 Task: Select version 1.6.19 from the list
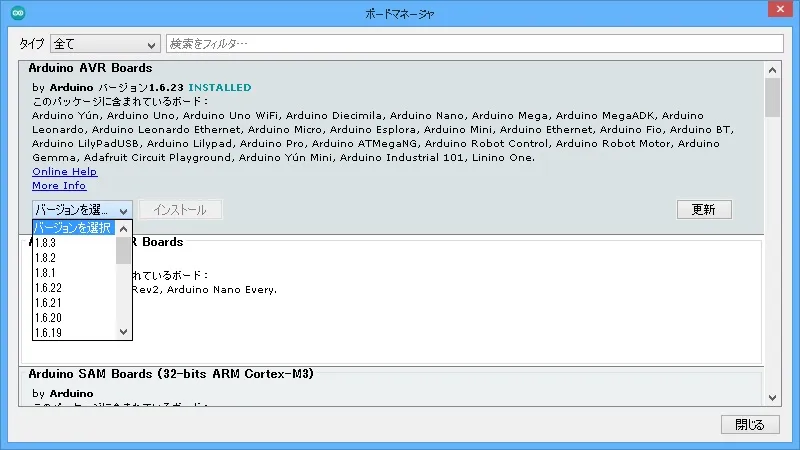(x=48, y=333)
